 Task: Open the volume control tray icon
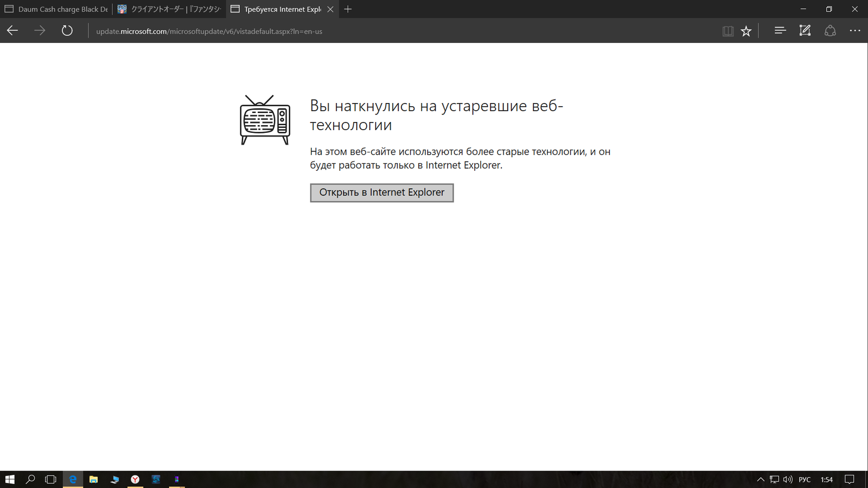point(788,479)
